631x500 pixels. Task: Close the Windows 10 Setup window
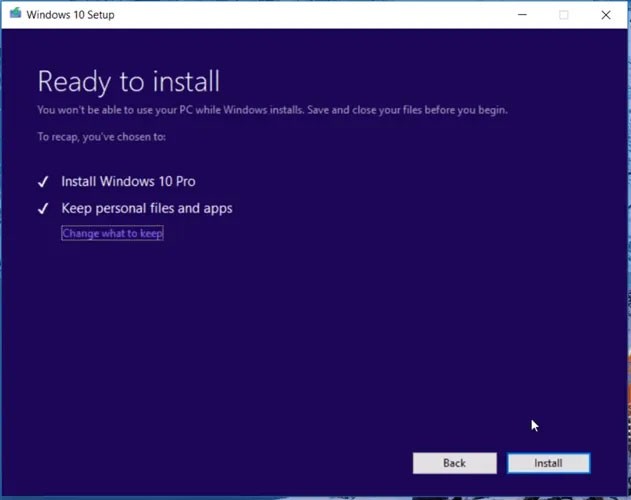(606, 15)
